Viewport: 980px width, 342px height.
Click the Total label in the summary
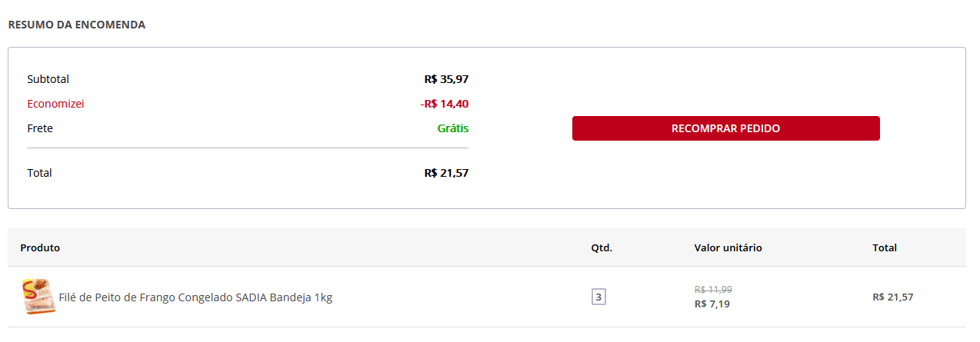[x=39, y=173]
